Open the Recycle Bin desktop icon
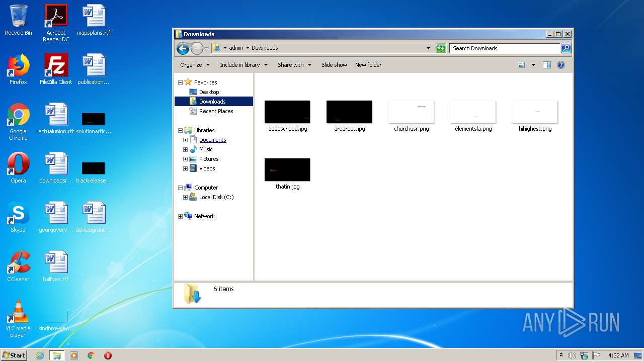Viewport: 644px width, 362px height. pos(18,20)
